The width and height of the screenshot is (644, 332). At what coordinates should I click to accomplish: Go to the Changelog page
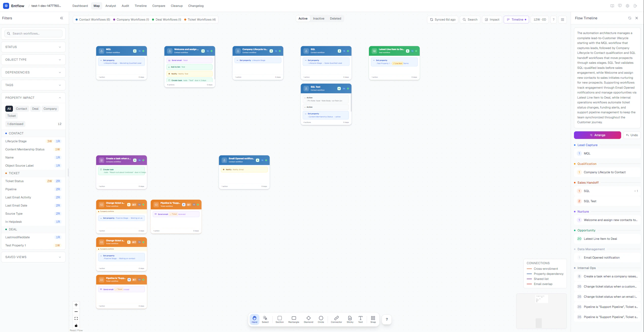tap(196, 6)
